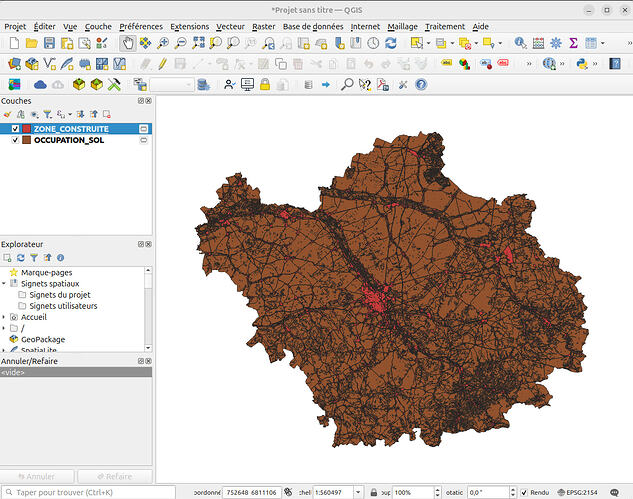Close the Explorateur panel

pyautogui.click(x=149, y=244)
